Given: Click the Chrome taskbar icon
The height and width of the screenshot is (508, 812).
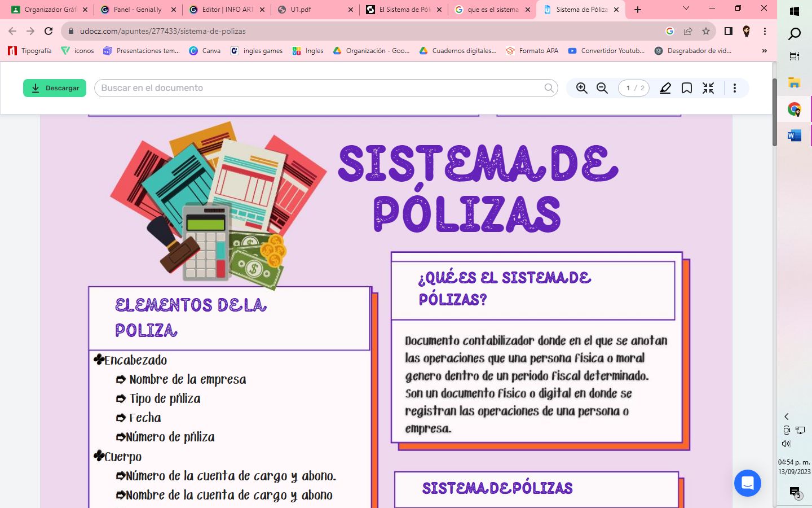Looking at the screenshot, I should pyautogui.click(x=795, y=110).
